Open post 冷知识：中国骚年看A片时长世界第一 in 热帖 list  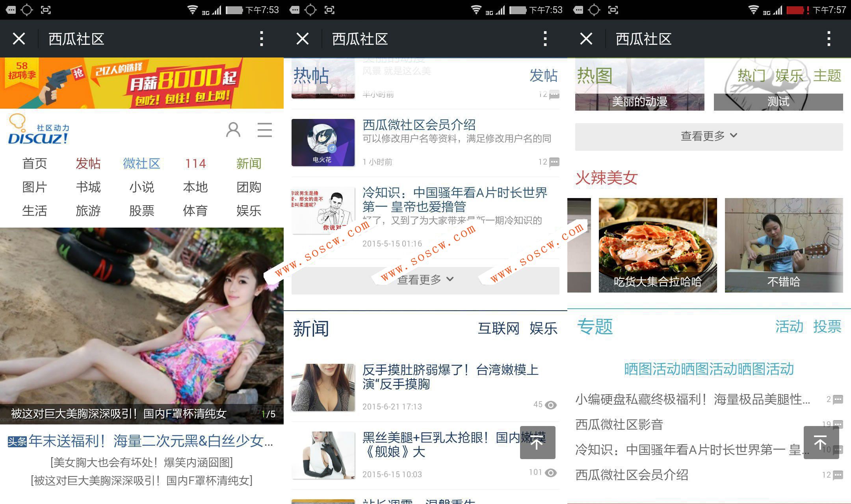(455, 200)
